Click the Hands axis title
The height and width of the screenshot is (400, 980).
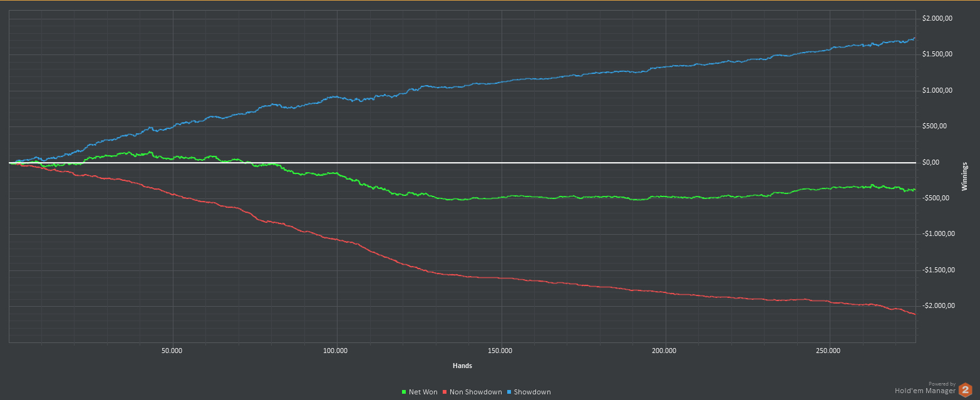(x=462, y=366)
